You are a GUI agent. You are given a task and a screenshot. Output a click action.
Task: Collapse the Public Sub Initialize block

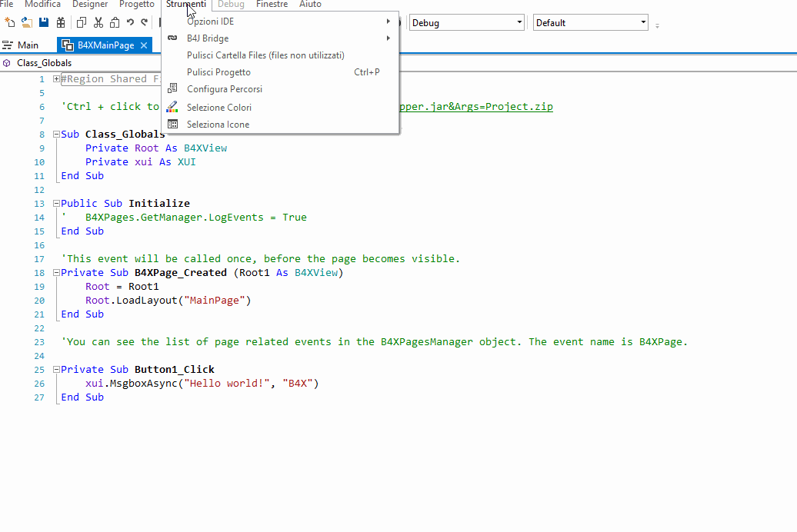tap(56, 203)
